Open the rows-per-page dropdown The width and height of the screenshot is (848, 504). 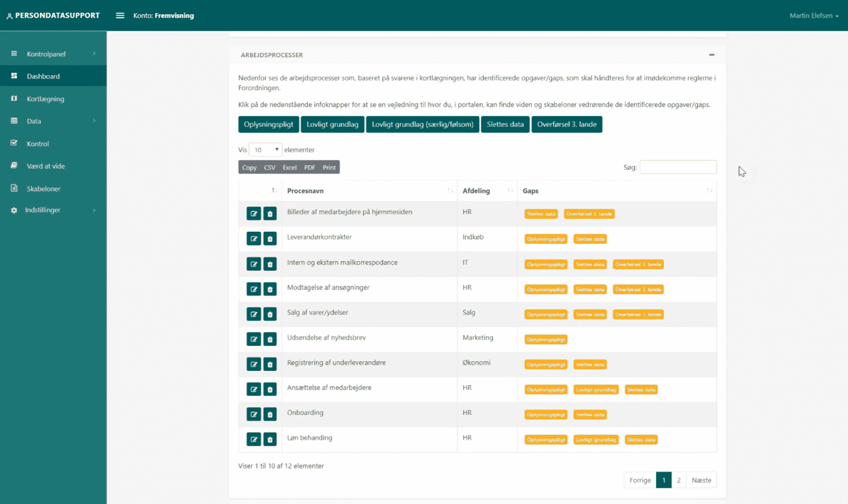(265, 150)
